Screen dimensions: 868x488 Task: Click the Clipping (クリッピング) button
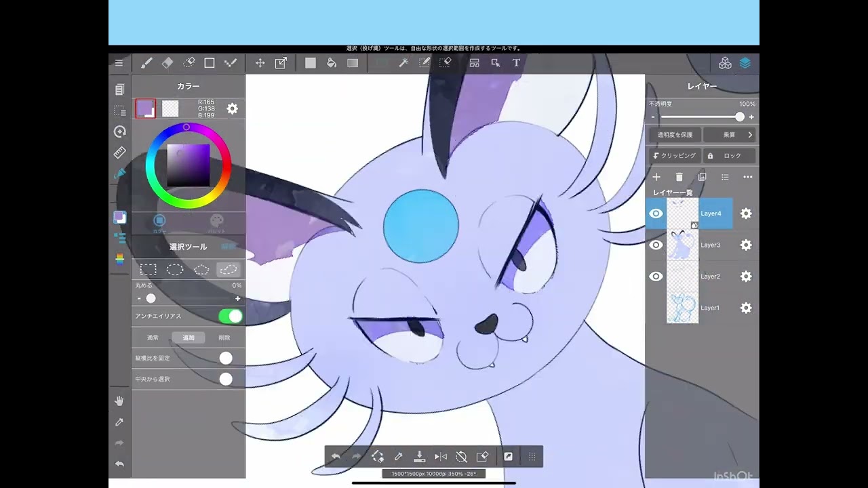pos(675,156)
